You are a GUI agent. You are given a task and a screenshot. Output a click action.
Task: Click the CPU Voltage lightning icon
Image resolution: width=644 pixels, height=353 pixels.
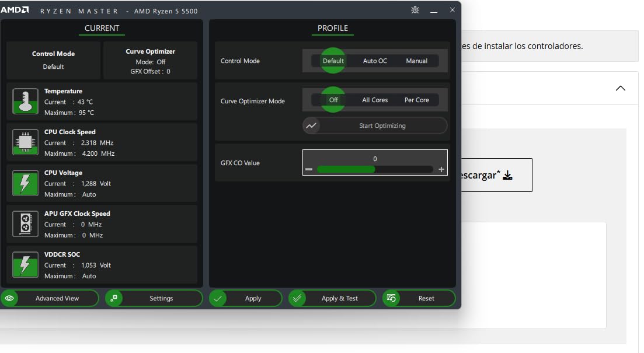tap(26, 183)
